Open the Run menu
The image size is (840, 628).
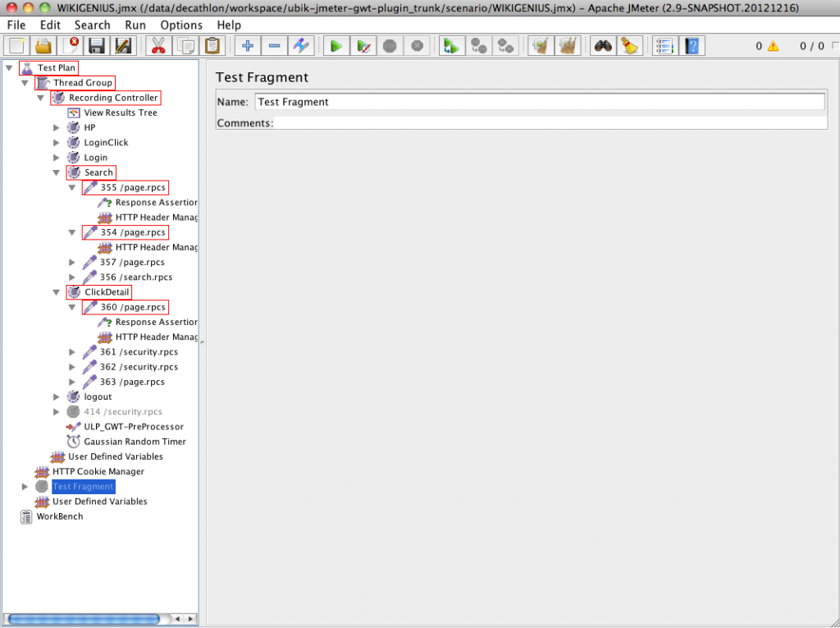coord(135,25)
